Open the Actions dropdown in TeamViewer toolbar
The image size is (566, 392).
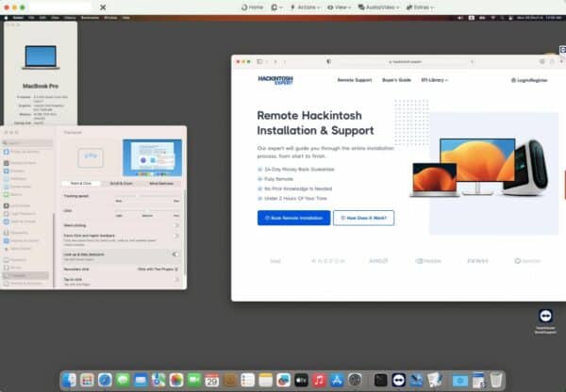pyautogui.click(x=306, y=8)
